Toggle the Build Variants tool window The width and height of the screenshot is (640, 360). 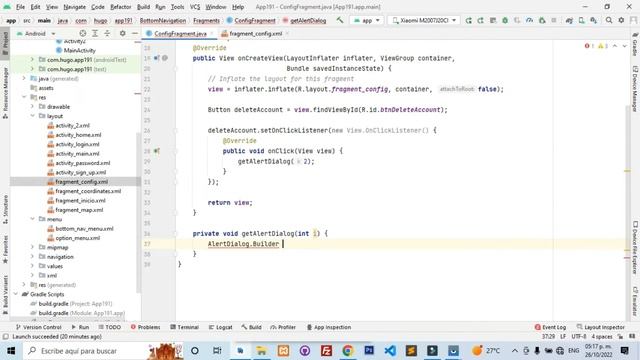(x=5, y=295)
